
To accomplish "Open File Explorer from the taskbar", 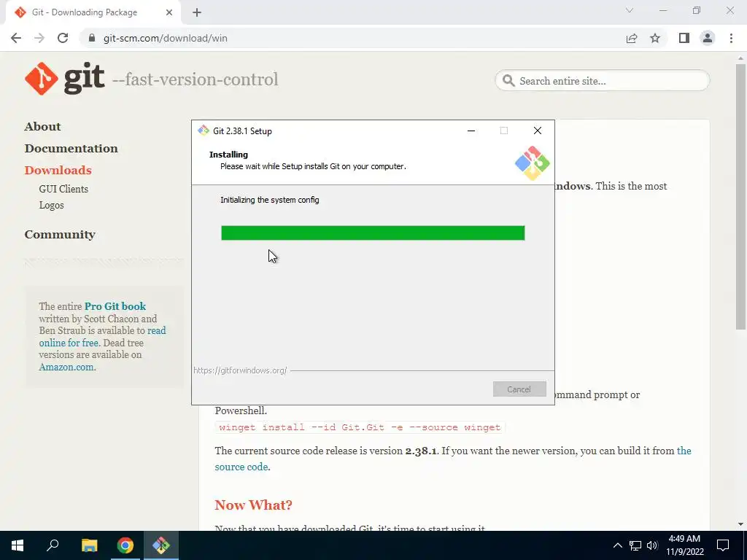I will [89, 545].
